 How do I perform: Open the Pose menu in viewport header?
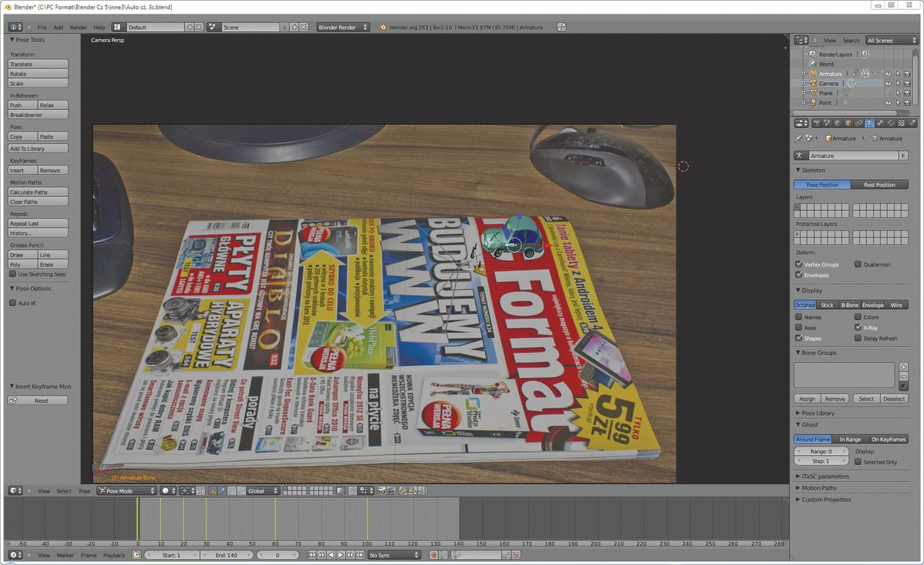[x=84, y=491]
